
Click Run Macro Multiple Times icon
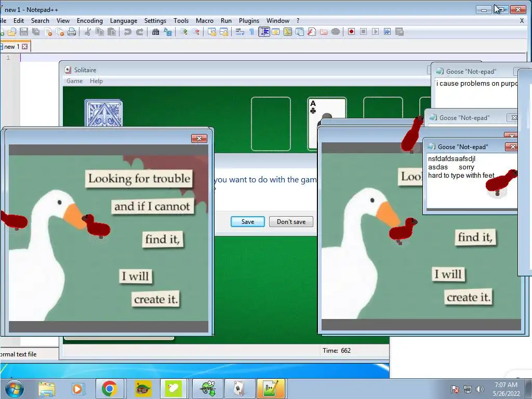[x=387, y=32]
